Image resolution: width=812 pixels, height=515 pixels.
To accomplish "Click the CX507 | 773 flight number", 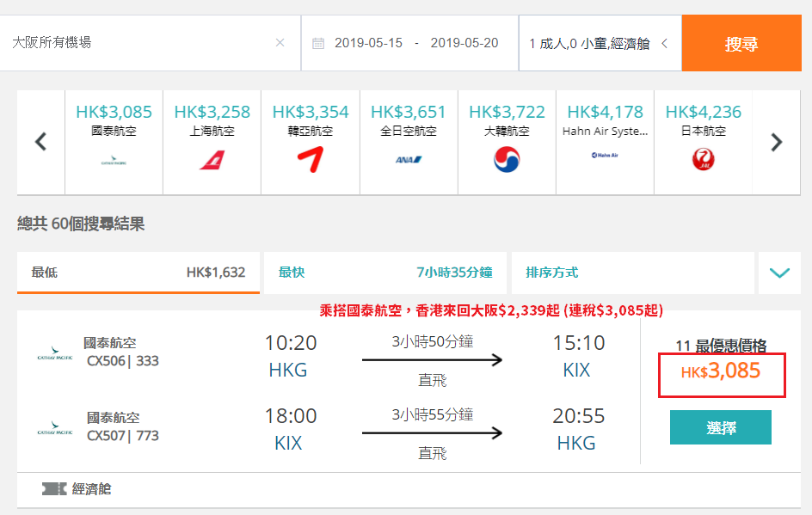I will pyautogui.click(x=123, y=436).
